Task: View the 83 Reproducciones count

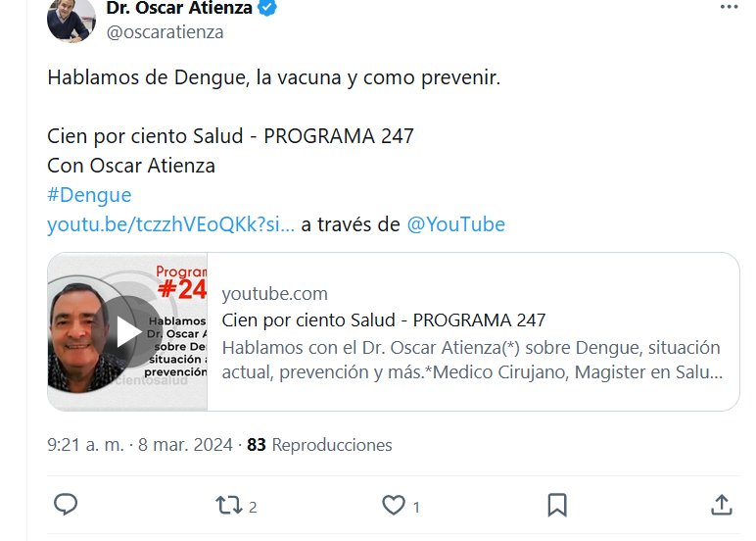Action: (x=319, y=445)
